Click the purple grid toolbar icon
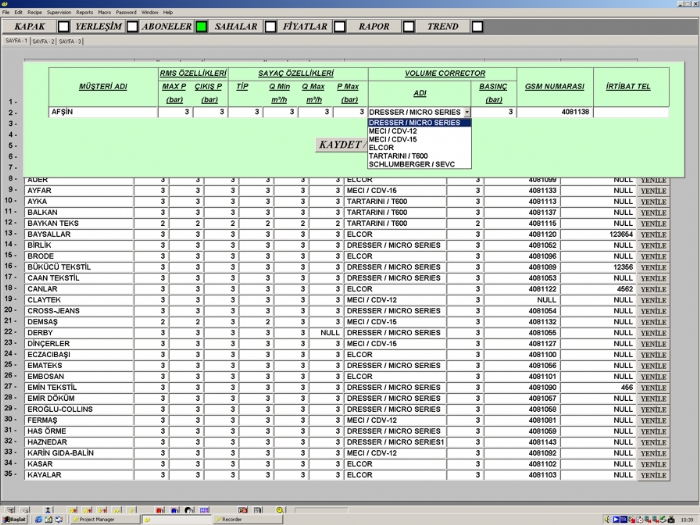This screenshot has width=700, height=525. click(204, 510)
